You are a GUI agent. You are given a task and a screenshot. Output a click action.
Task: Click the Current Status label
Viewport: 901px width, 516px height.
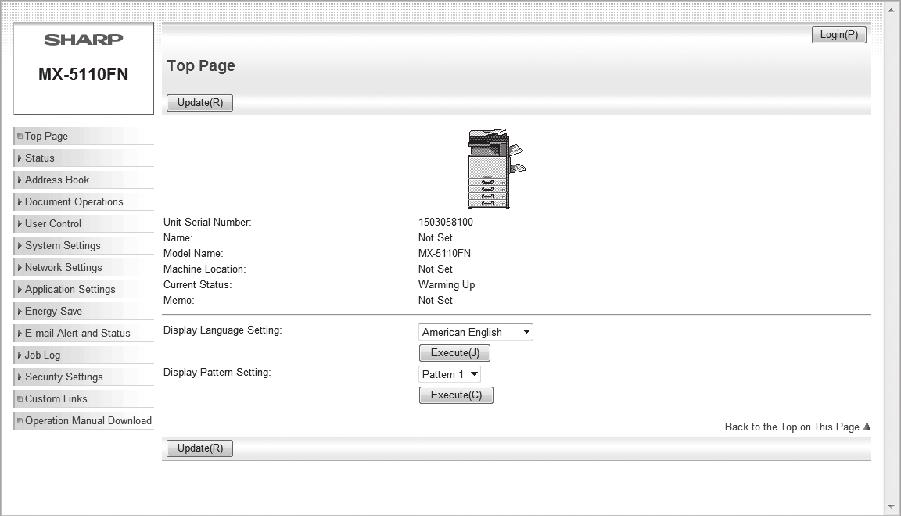click(198, 284)
